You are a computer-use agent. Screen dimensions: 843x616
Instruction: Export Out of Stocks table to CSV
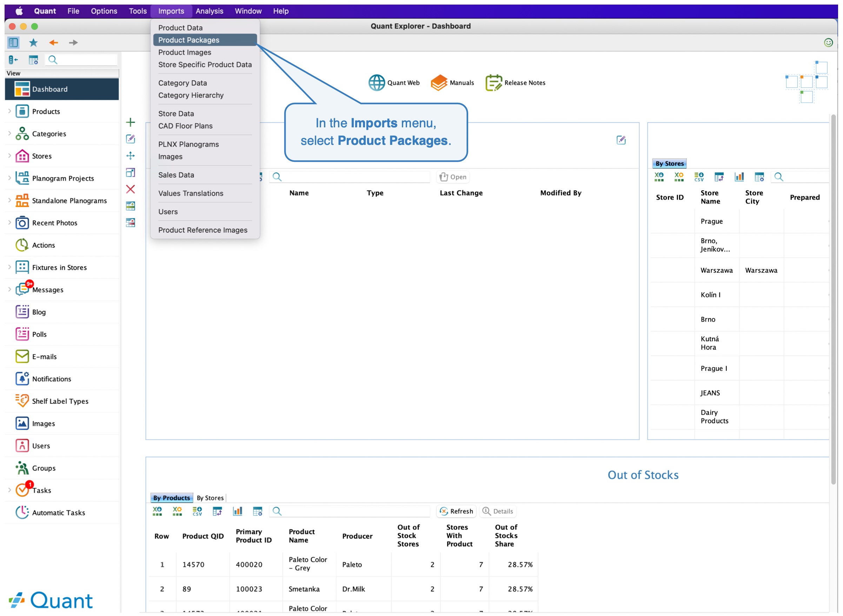click(x=197, y=511)
